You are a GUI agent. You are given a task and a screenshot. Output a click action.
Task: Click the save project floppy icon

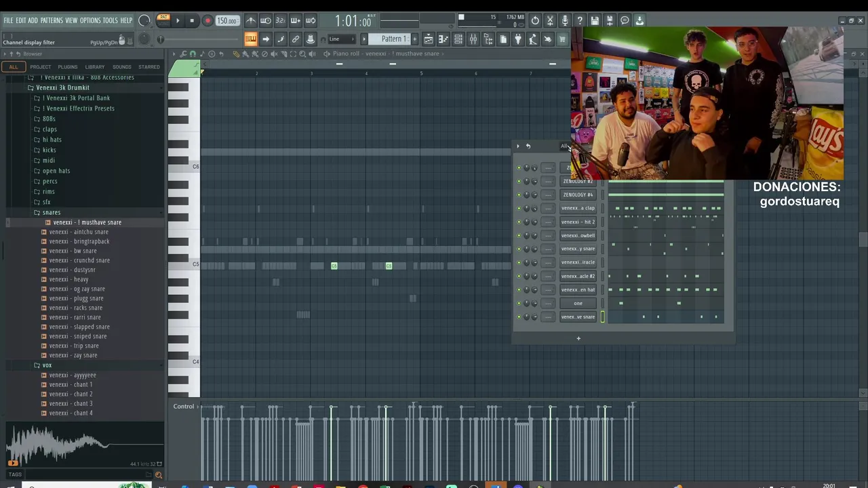(595, 21)
